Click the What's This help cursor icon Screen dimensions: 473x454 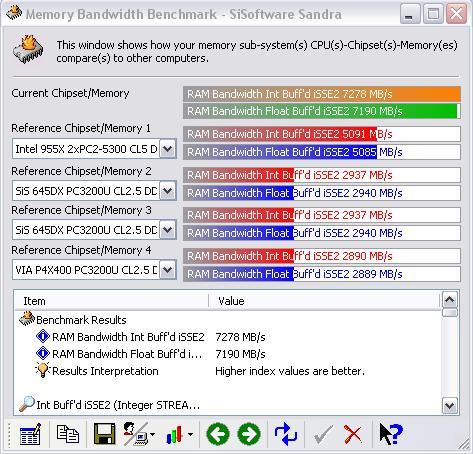[391, 433]
